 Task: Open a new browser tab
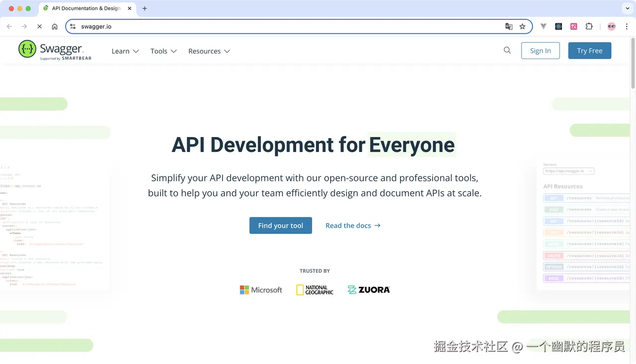[x=145, y=8]
